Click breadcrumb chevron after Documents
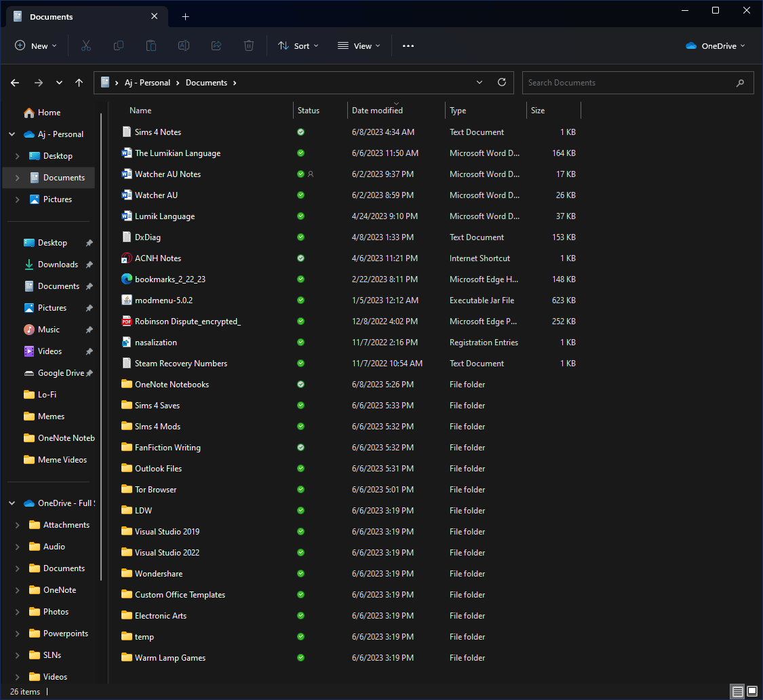 click(x=235, y=83)
